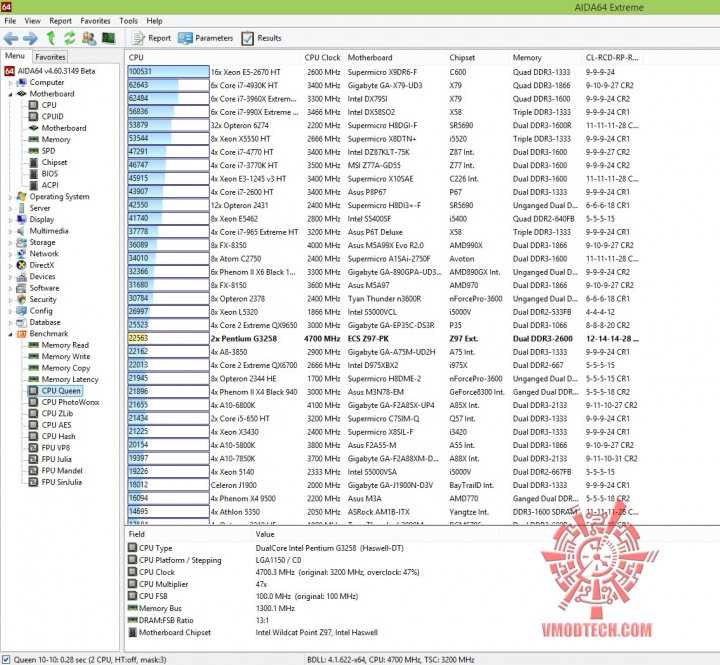This screenshot has width=720, height=665.
Task: Expand the Multimedia tree node
Action: coord(10,231)
